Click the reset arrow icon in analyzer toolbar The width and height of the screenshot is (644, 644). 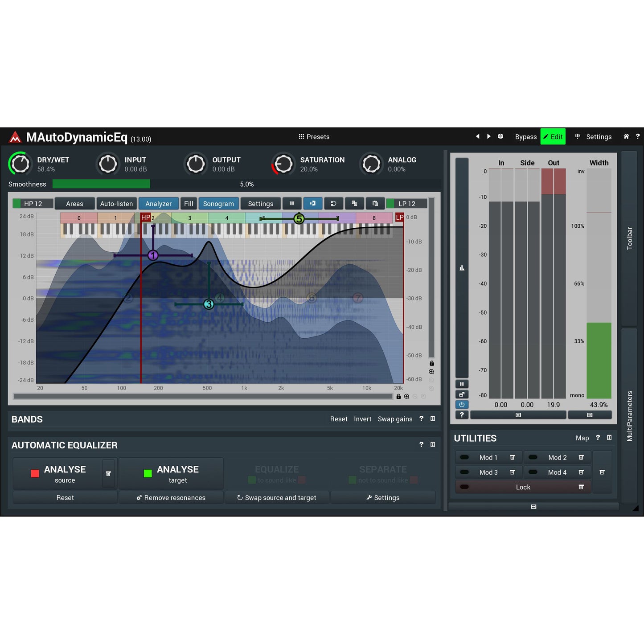pyautogui.click(x=333, y=203)
